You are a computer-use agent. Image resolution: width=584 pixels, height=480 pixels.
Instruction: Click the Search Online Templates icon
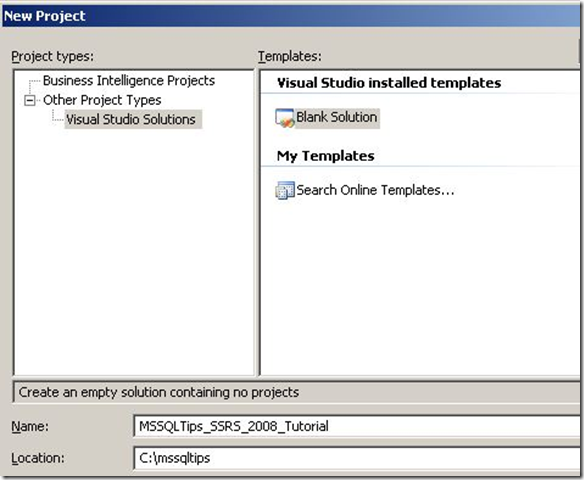[285, 190]
